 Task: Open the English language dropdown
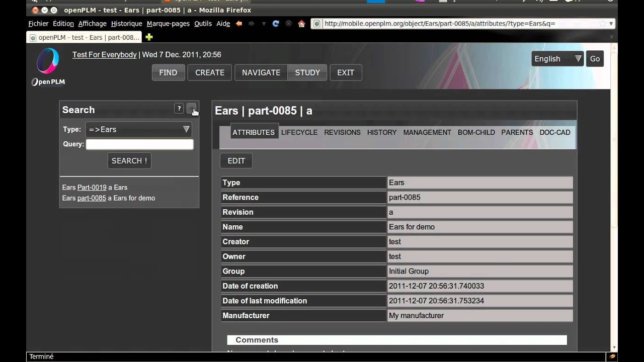[557, 59]
